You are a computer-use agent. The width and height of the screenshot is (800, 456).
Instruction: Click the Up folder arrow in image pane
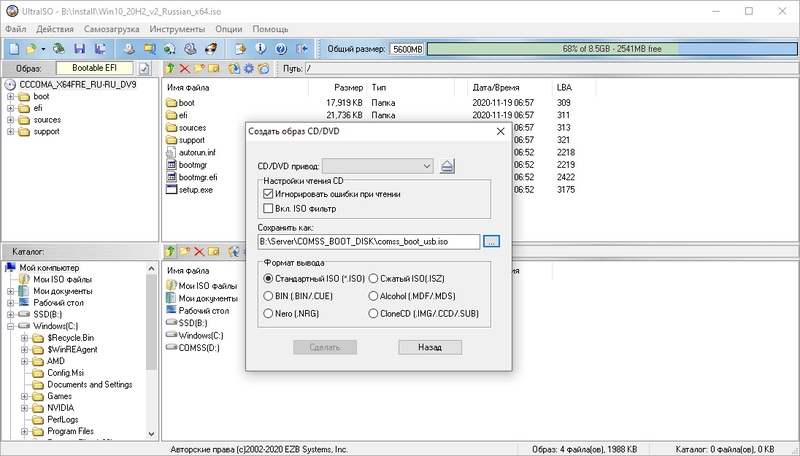[172, 68]
